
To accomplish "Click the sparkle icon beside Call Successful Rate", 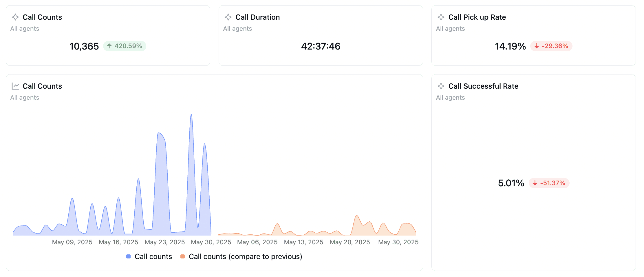I will coord(441,86).
